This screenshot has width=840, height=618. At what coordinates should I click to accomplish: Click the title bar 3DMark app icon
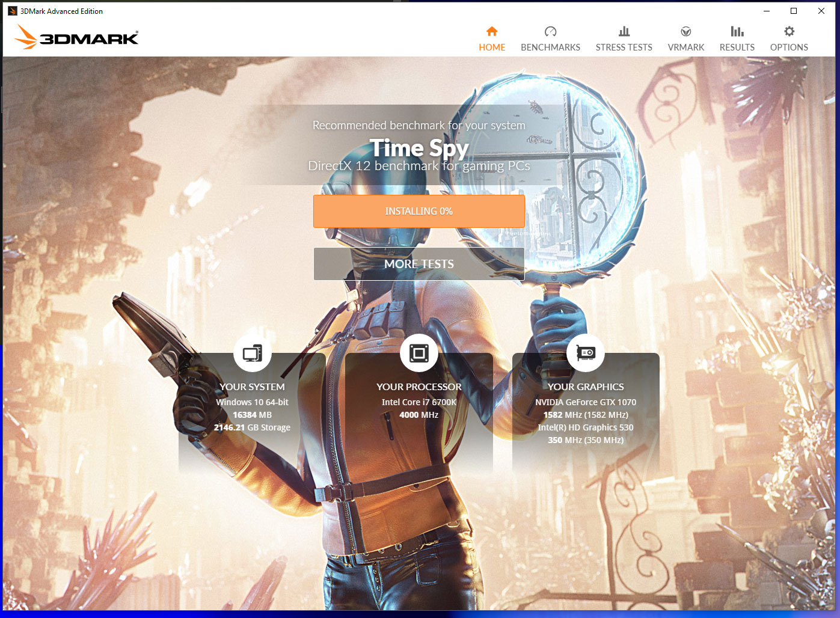13,11
